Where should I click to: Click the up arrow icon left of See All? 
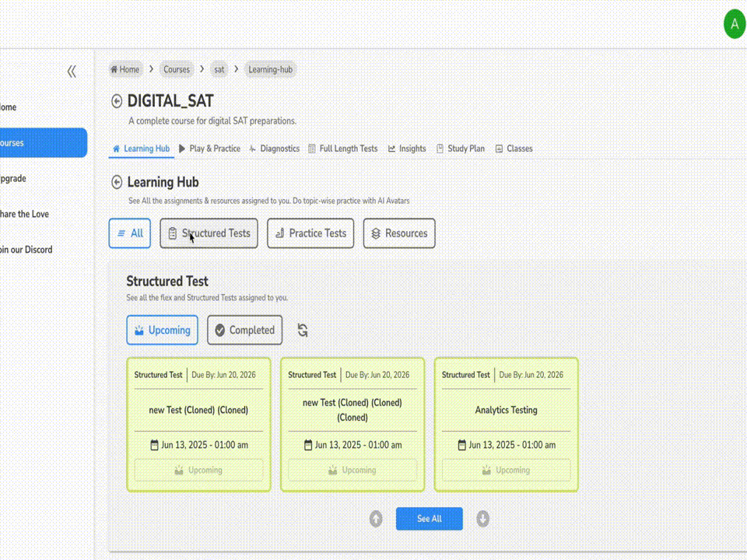click(376, 519)
